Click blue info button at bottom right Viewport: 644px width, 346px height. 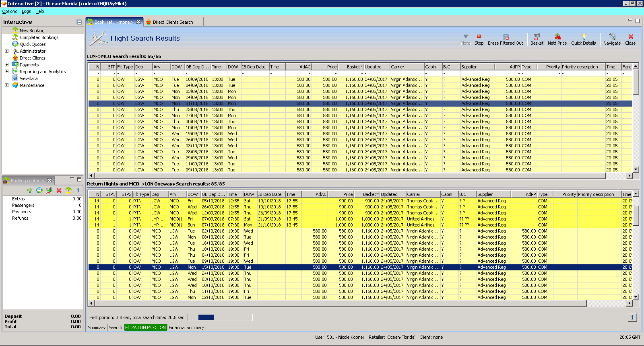coord(632,317)
